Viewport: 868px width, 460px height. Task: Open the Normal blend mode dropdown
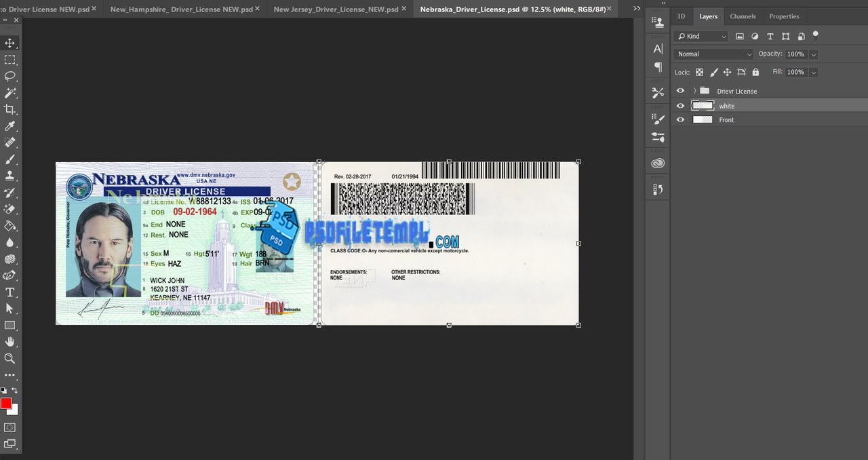tap(714, 54)
